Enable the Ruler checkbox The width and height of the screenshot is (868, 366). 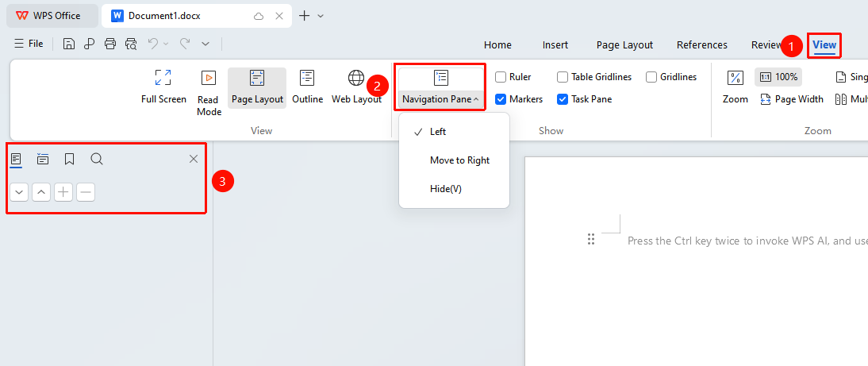pyautogui.click(x=501, y=77)
